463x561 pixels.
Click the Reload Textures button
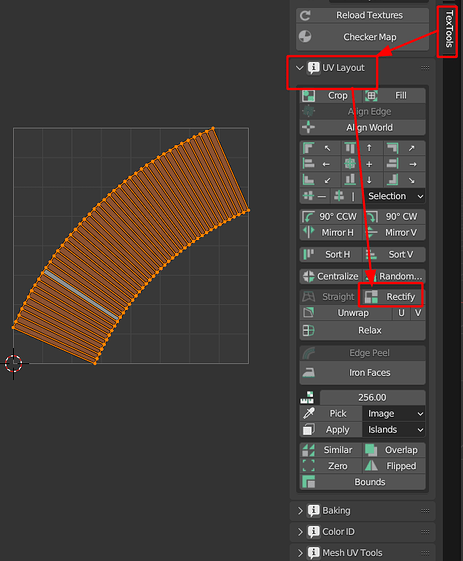click(x=362, y=15)
